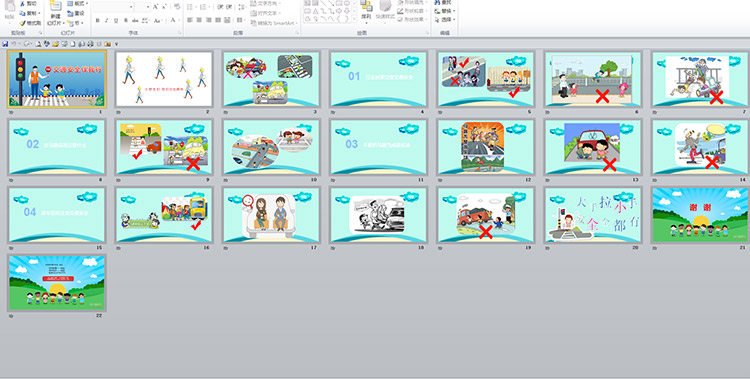Toggle Bold formatting
This screenshot has height=379, width=750.
coord(98,20)
